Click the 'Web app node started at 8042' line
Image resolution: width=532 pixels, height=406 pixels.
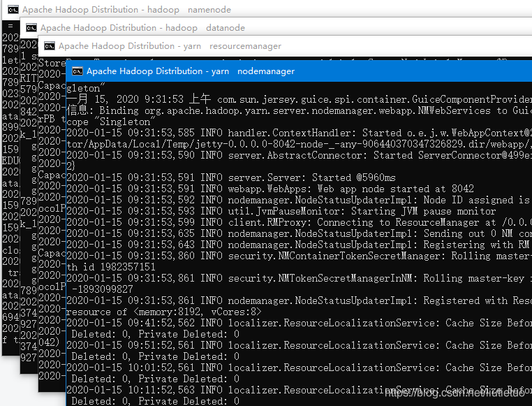(270, 189)
